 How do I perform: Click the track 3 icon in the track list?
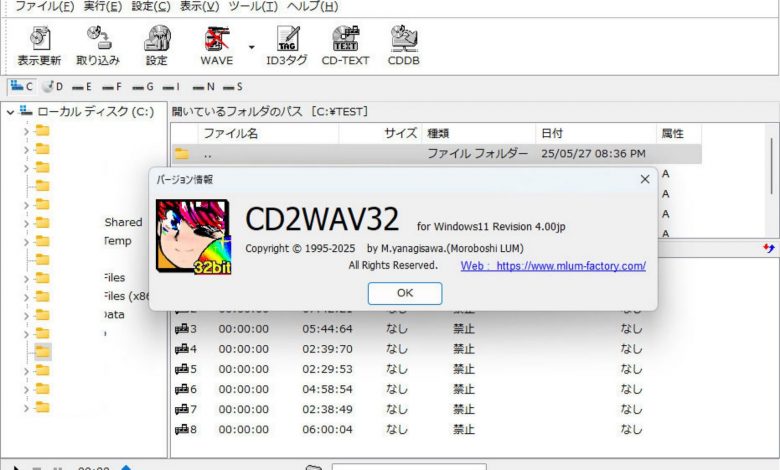[x=182, y=329]
